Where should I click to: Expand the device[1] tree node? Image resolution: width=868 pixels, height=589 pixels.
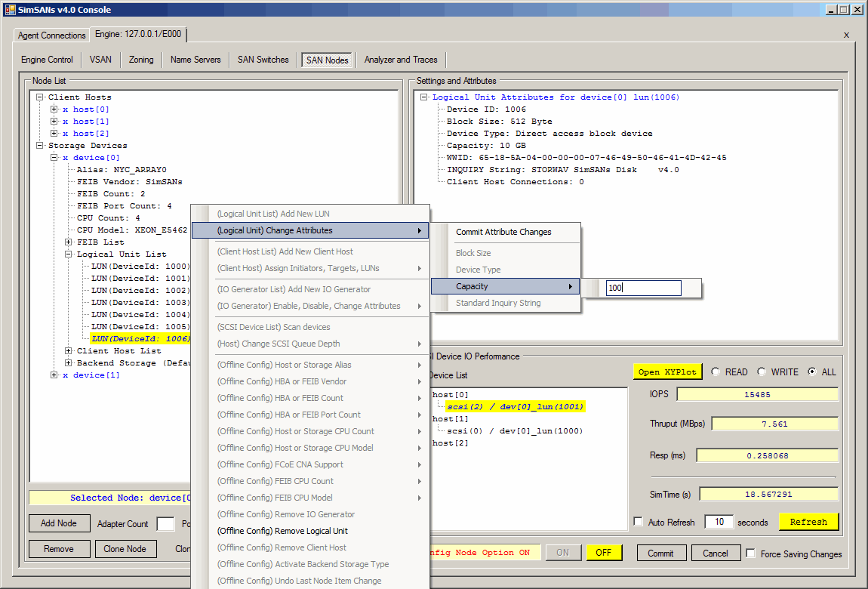(x=54, y=375)
